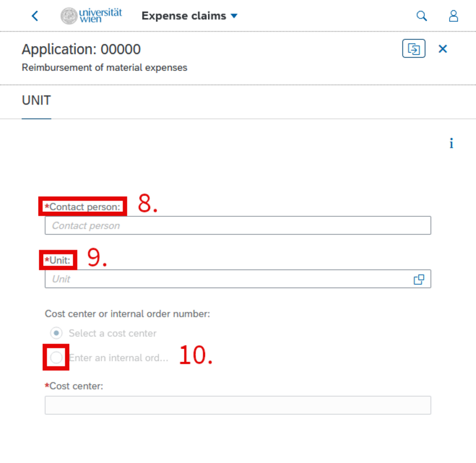Image resolution: width=476 pixels, height=463 pixels.
Task: Click the 'Select a cost center' option label
Action: [112, 333]
